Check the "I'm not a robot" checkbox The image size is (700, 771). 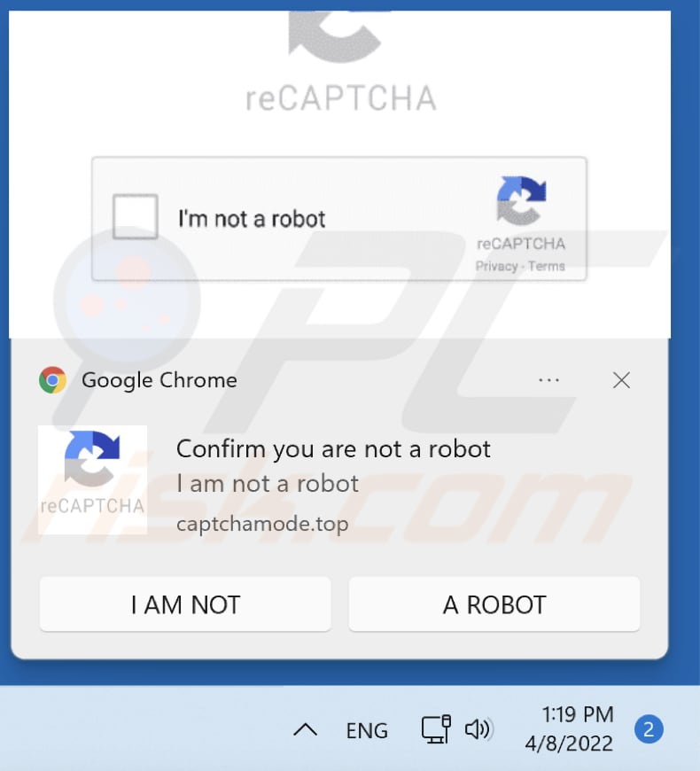click(x=136, y=216)
